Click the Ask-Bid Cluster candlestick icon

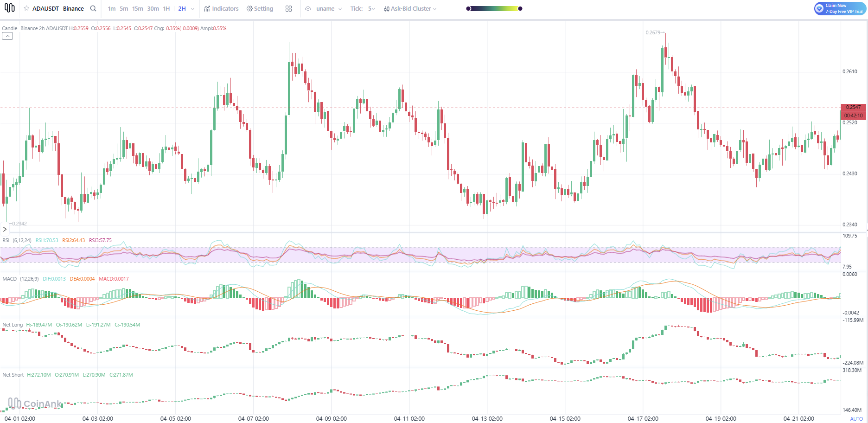[x=386, y=9]
